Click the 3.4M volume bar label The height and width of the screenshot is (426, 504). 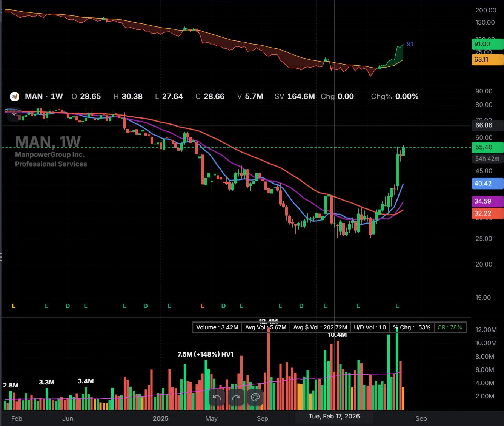pyautogui.click(x=86, y=381)
